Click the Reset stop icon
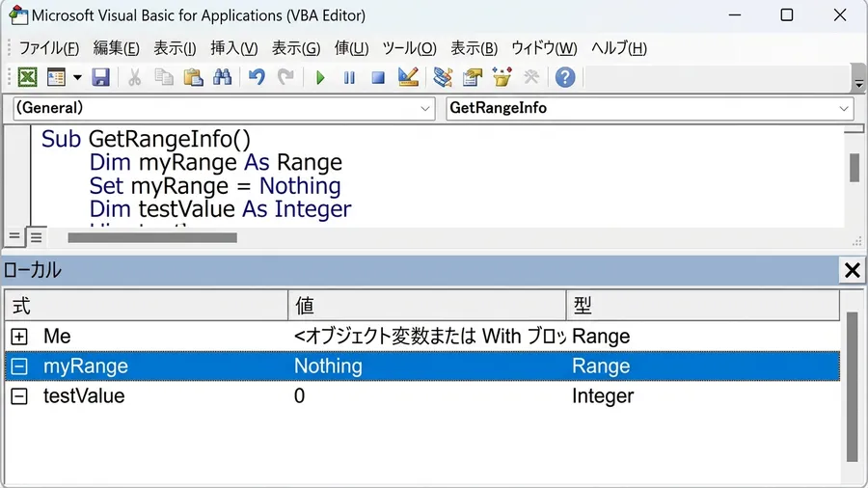The width and height of the screenshot is (868, 488). [x=378, y=77]
